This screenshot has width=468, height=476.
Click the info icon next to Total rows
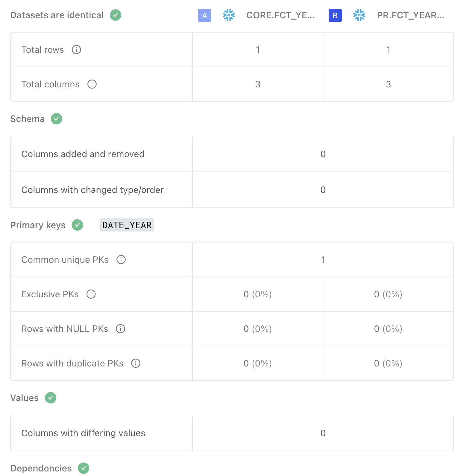pos(76,50)
